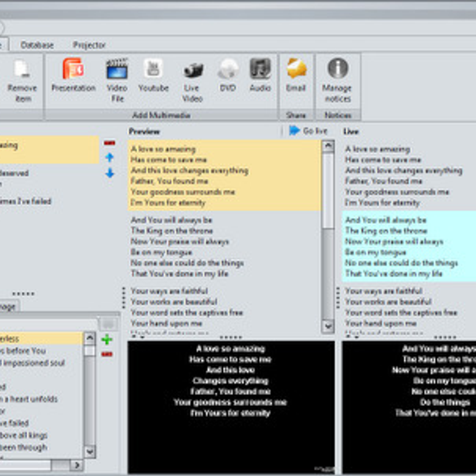Select "Your works are beautiful" in Live lyrics
The height and width of the screenshot is (476, 476).
pyautogui.click(x=388, y=302)
